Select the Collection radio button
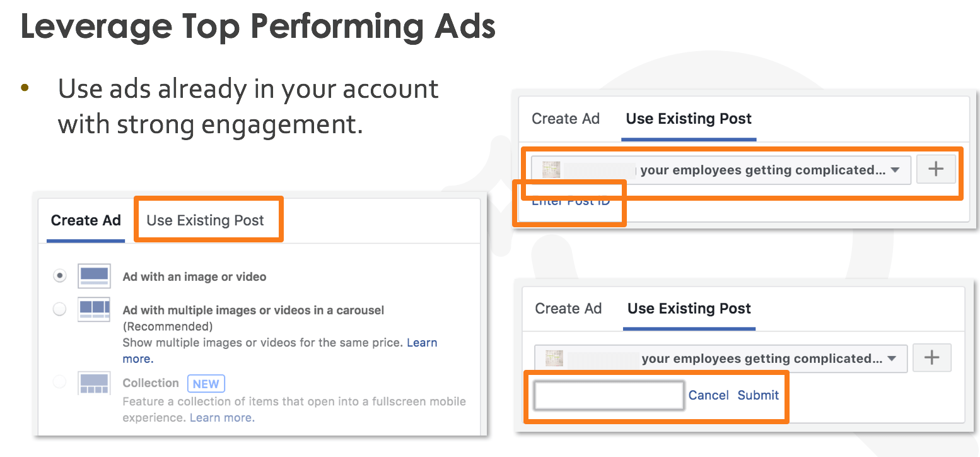Image resolution: width=980 pixels, height=457 pixels. pos(60,382)
